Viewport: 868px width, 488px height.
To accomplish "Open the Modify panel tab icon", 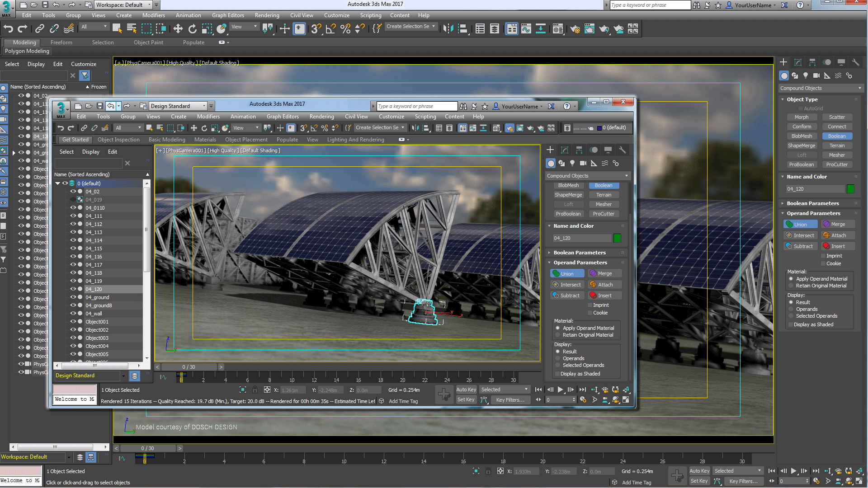I will tap(798, 62).
